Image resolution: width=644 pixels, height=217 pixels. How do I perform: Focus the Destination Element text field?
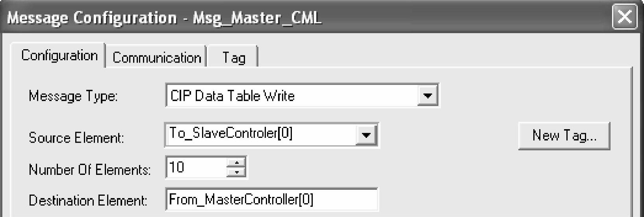(271, 199)
